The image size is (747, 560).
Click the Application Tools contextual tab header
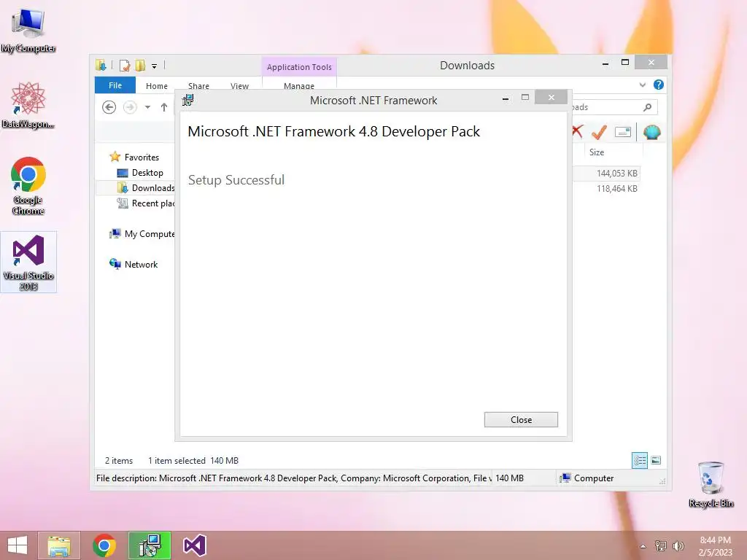pos(299,67)
